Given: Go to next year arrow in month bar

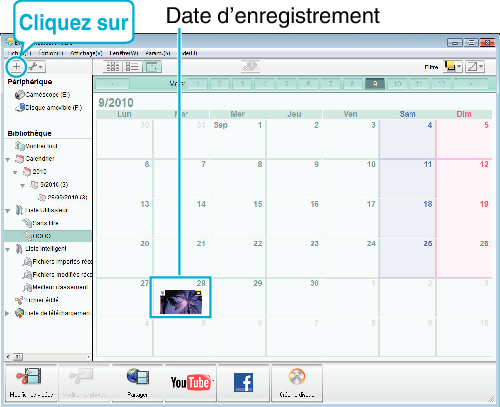Looking at the screenshot, I should [471, 84].
